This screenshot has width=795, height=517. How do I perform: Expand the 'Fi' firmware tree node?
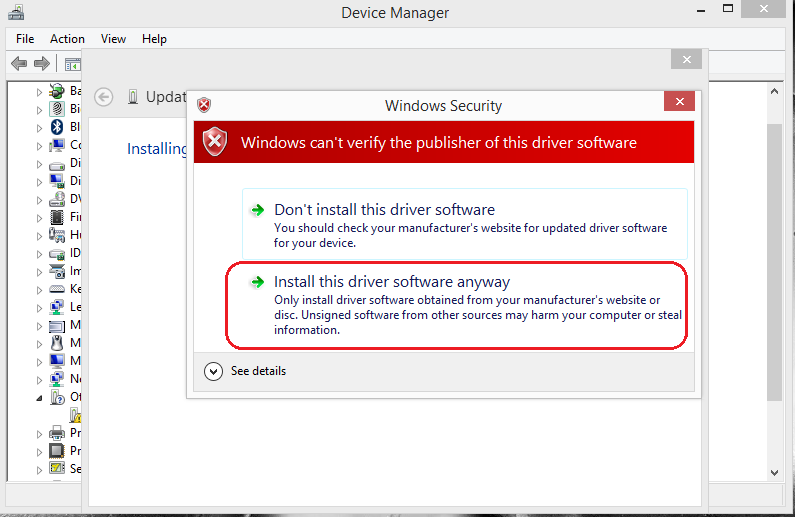39,218
